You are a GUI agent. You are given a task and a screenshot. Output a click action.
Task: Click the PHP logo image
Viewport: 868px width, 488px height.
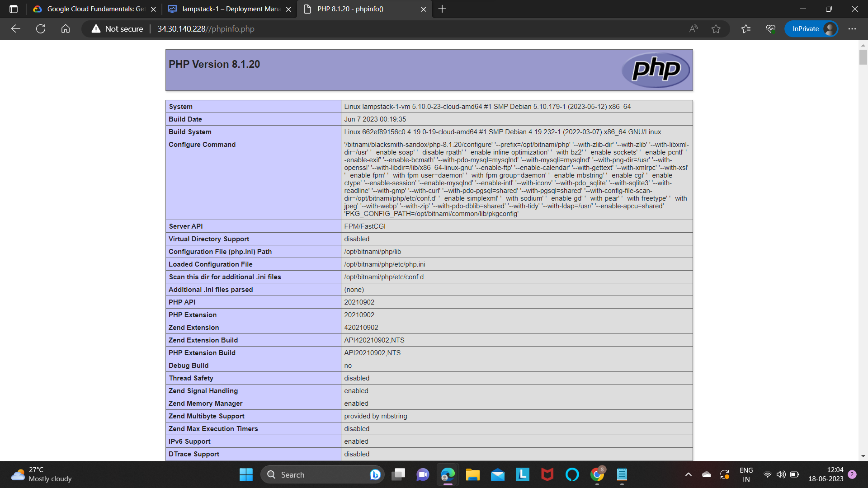pos(656,70)
